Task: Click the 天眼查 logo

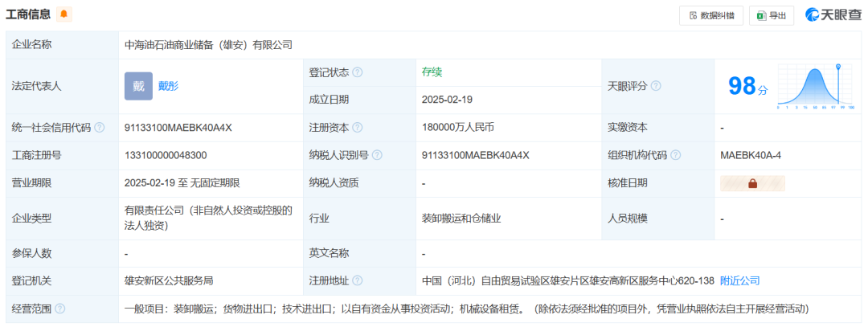Action: 833,15
